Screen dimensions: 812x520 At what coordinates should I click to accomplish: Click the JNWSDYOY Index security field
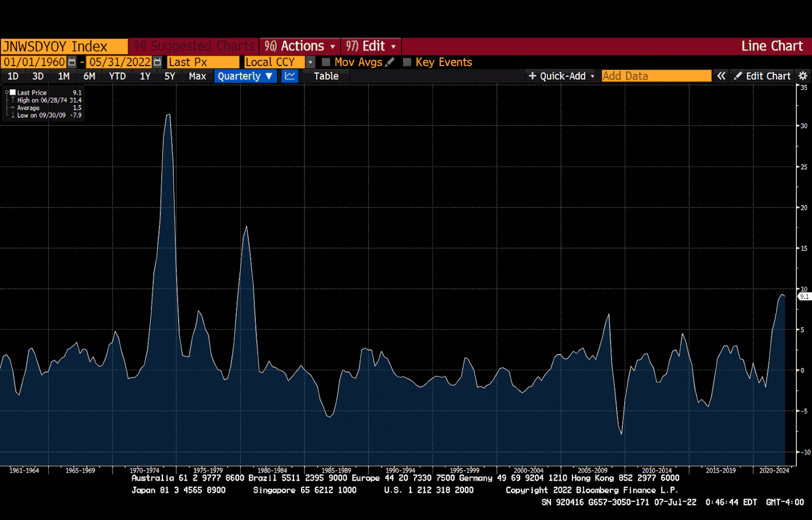pyautogui.click(x=64, y=46)
